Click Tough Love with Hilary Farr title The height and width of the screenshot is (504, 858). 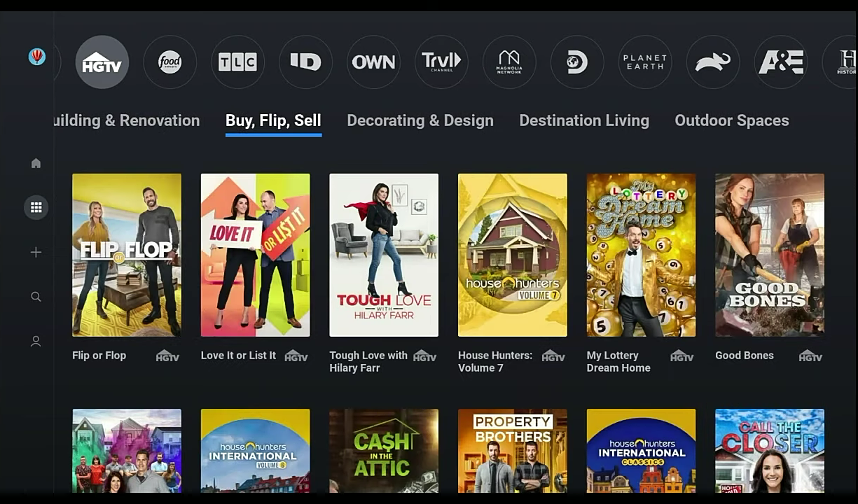coord(368,362)
